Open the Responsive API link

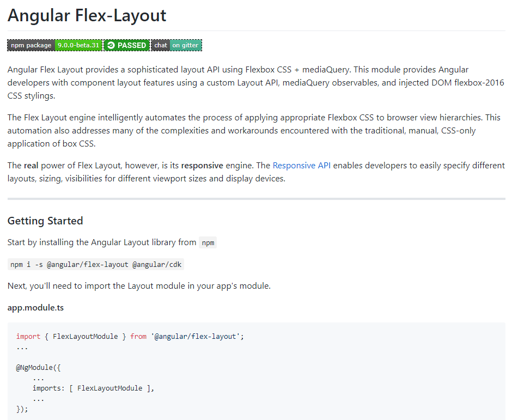pos(301,166)
